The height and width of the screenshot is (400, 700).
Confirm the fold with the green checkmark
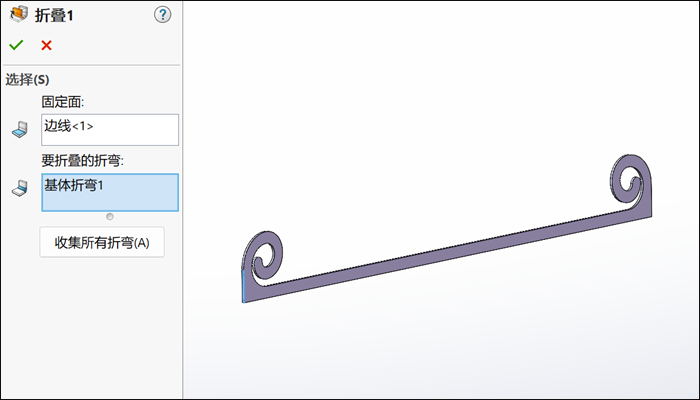pos(16,45)
